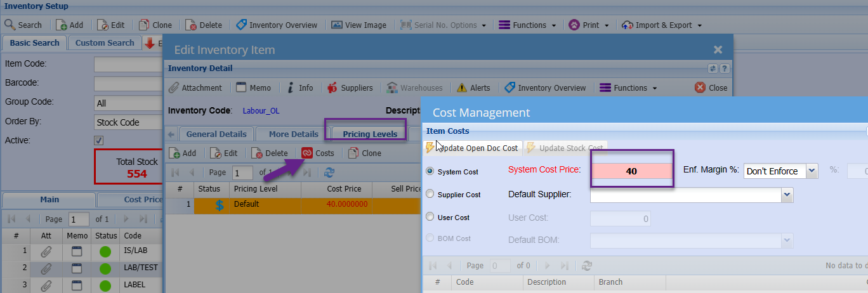Image resolution: width=868 pixels, height=293 pixels.
Task: Click View Image in main toolbar
Action: [358, 25]
